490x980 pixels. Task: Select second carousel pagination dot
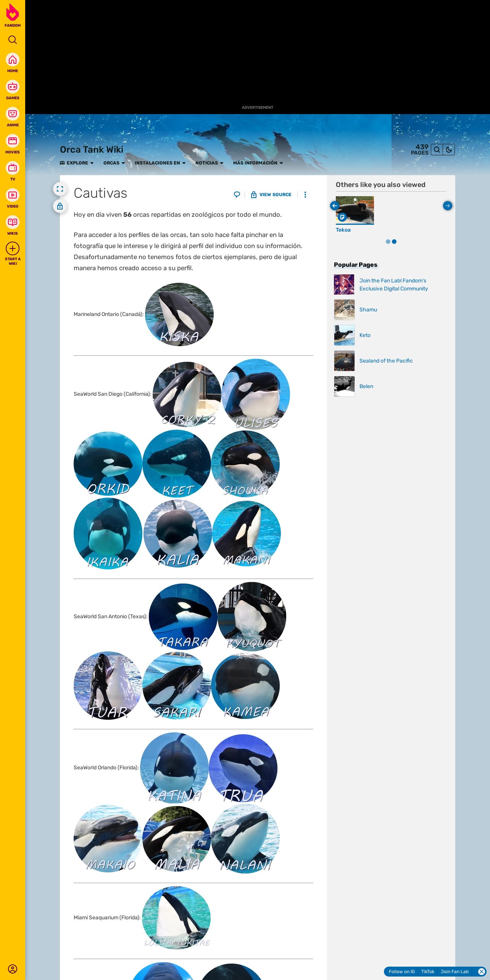pyautogui.click(x=394, y=242)
